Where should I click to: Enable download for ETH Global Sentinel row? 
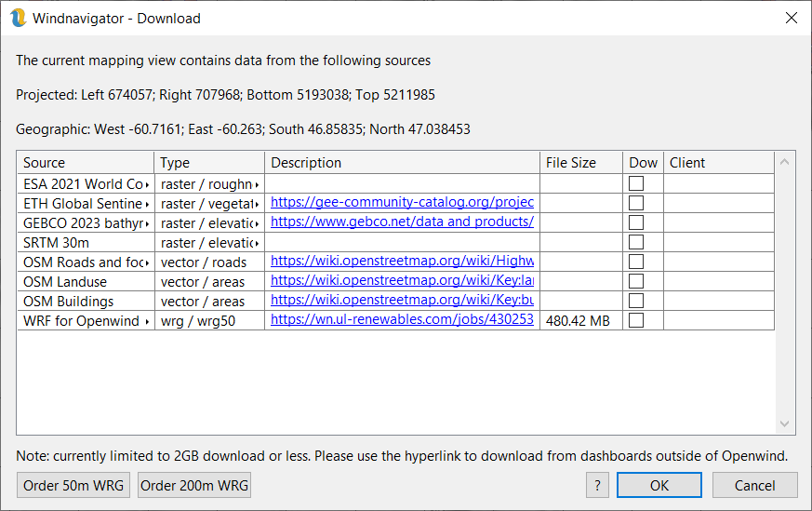pyautogui.click(x=636, y=203)
